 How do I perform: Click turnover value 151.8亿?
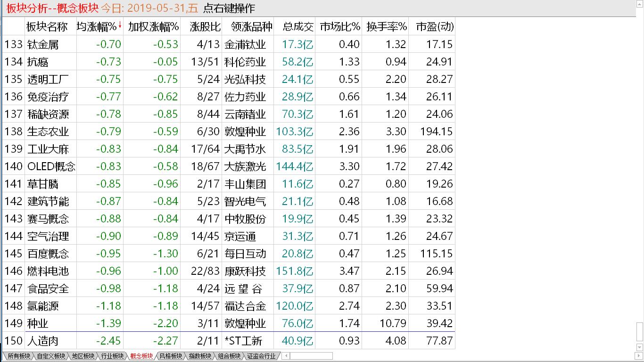295,271
